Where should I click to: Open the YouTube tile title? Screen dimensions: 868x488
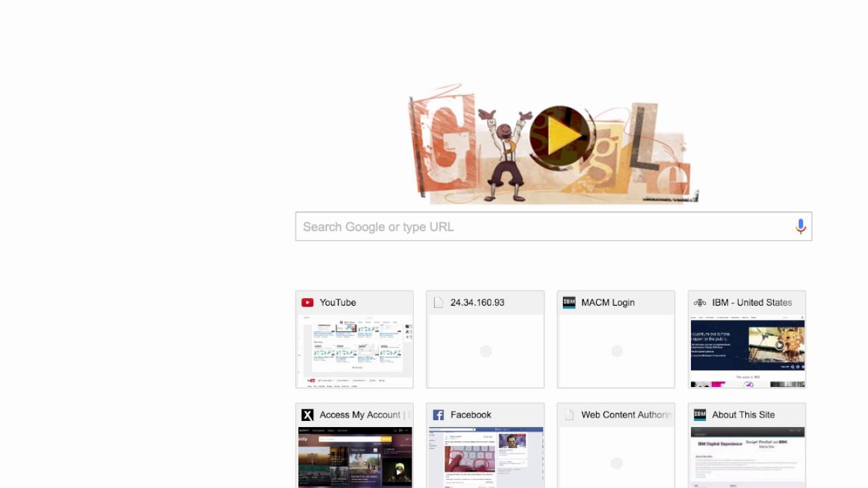tap(338, 302)
